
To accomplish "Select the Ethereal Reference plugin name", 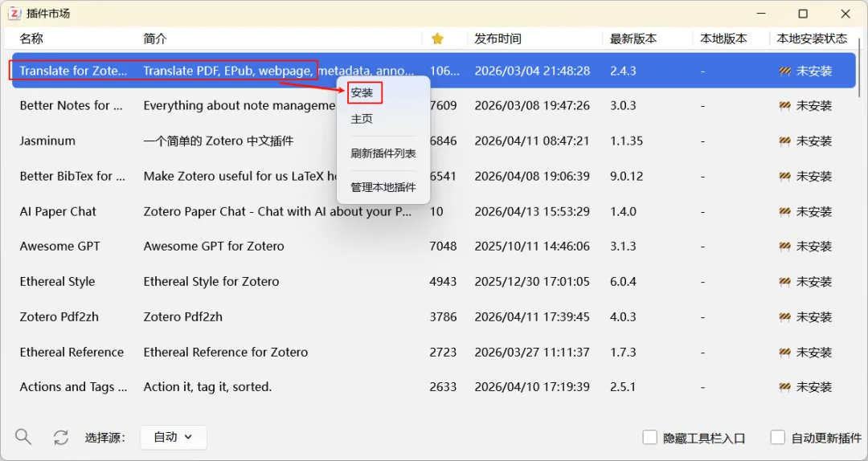I will pos(72,352).
